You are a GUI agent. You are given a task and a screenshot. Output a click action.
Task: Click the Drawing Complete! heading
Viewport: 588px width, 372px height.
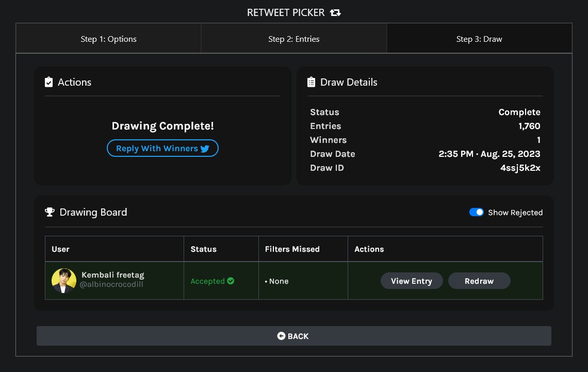tap(163, 126)
